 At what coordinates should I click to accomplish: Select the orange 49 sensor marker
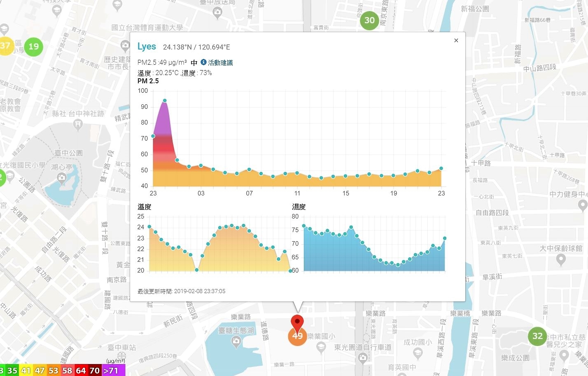coord(297,336)
